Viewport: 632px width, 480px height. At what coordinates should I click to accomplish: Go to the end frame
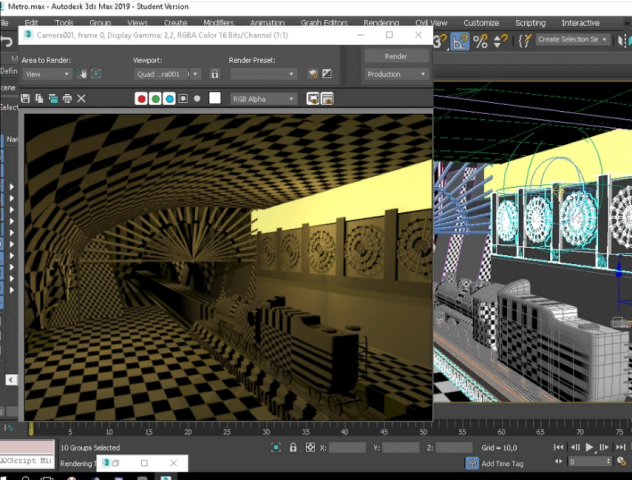[x=620, y=447]
